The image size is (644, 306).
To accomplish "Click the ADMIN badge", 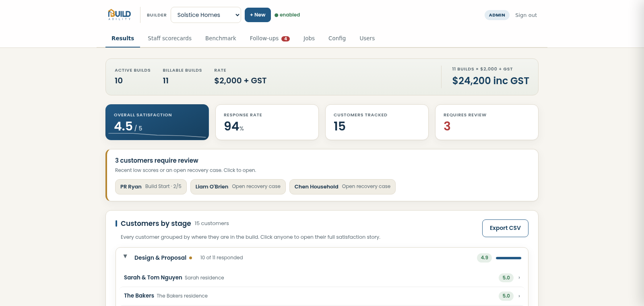I will click(497, 15).
